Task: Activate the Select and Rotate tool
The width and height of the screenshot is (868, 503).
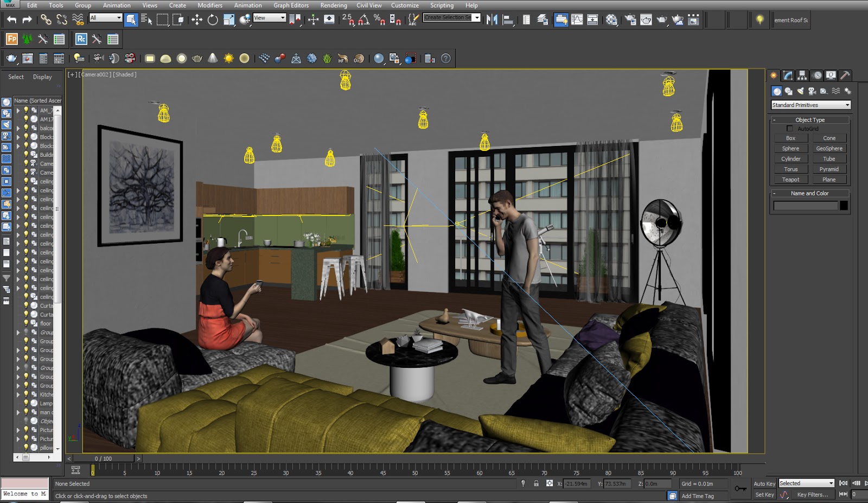Action: (x=212, y=20)
